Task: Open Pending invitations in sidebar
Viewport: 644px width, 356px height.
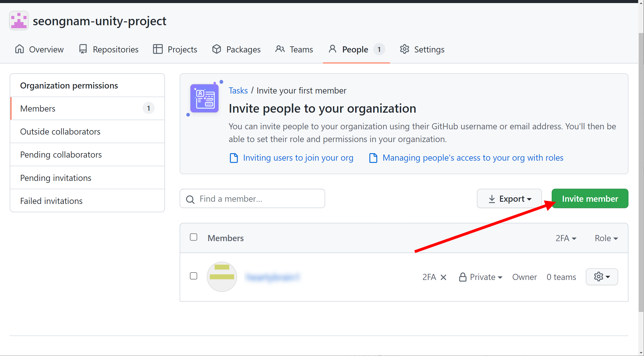Action: tap(56, 178)
